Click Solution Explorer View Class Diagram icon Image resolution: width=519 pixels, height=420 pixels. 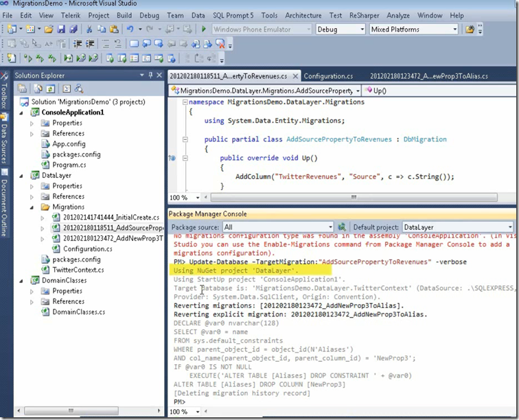click(x=79, y=89)
